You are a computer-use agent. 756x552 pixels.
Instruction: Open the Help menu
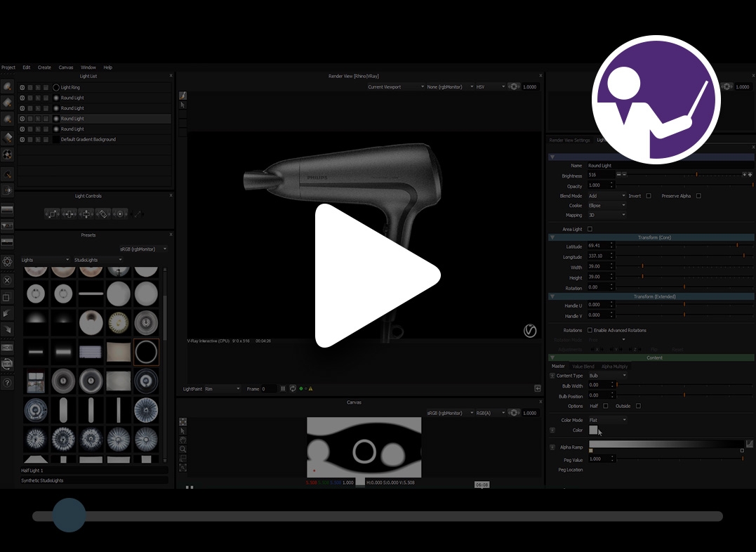tap(108, 67)
